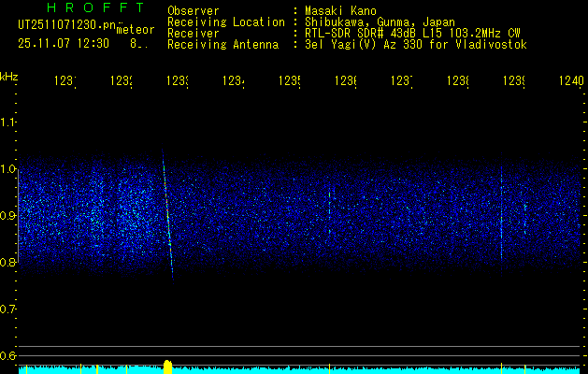Viewport: 588px width, 374px height.
Task: Select the 0.7 frequency tick label
Action: [8, 309]
